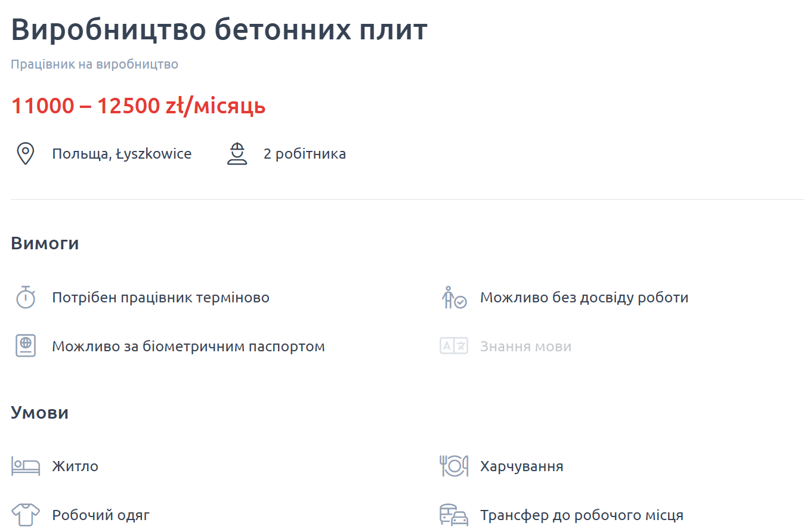This screenshot has height=532, width=804.
Task: Click the workplace transfer car icon
Action: (x=453, y=515)
